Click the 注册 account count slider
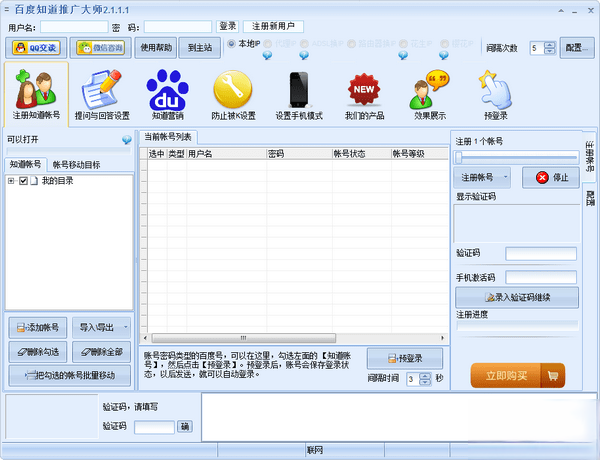 click(516, 157)
